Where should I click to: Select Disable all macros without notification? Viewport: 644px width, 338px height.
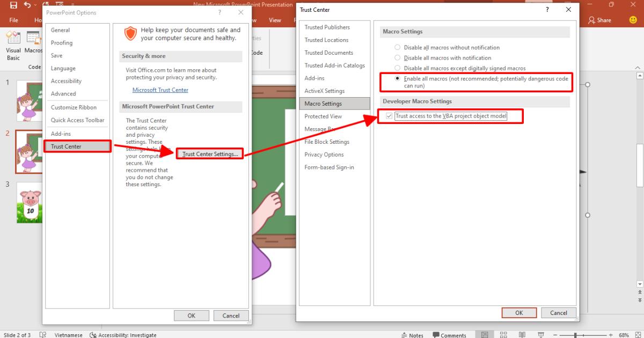(x=398, y=47)
